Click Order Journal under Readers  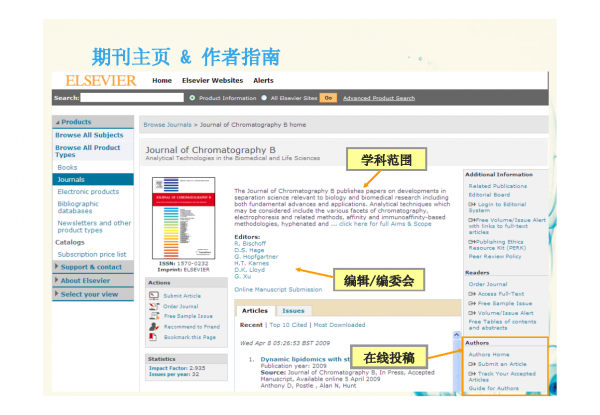[x=488, y=284]
